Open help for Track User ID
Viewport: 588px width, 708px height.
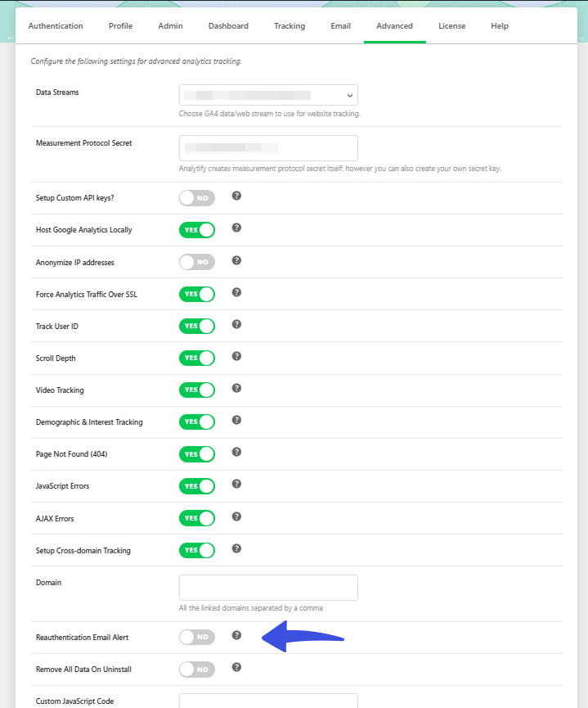pyautogui.click(x=236, y=325)
